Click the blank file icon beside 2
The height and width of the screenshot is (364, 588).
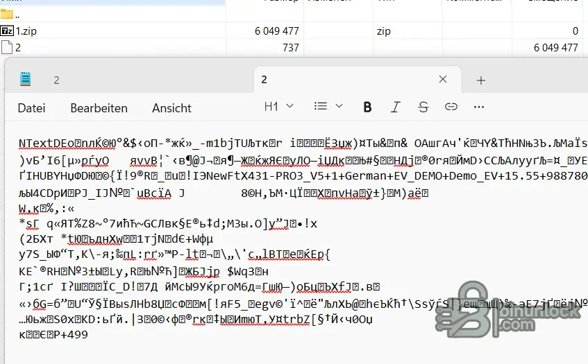coord(7,48)
